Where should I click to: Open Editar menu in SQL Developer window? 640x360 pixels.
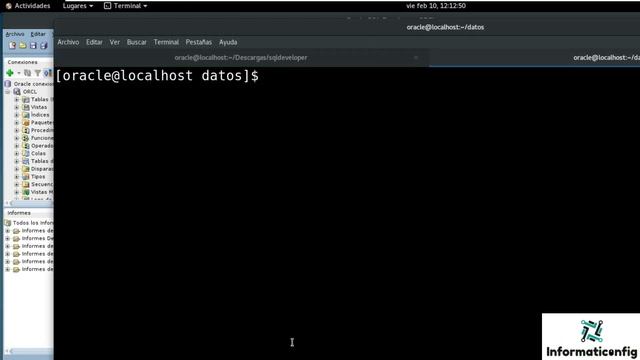[x=38, y=34]
